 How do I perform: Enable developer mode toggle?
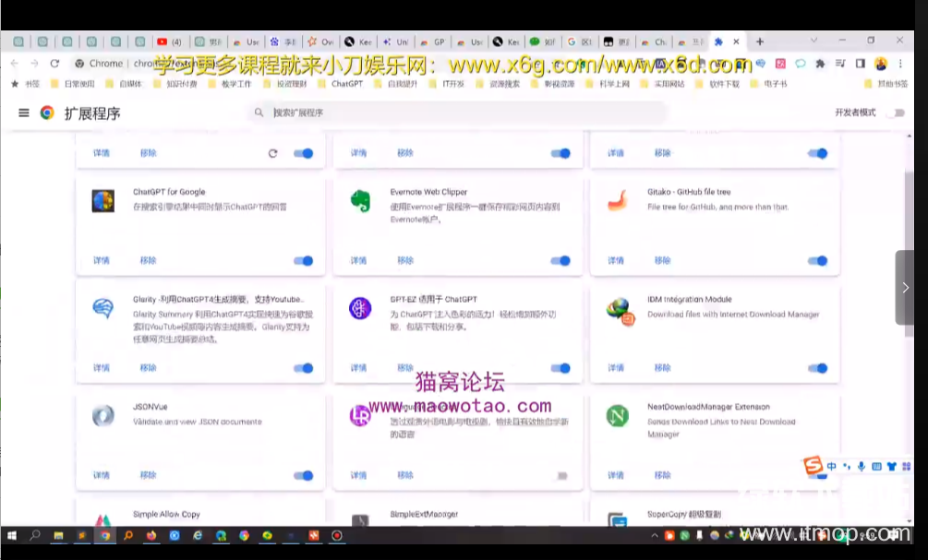click(x=894, y=113)
